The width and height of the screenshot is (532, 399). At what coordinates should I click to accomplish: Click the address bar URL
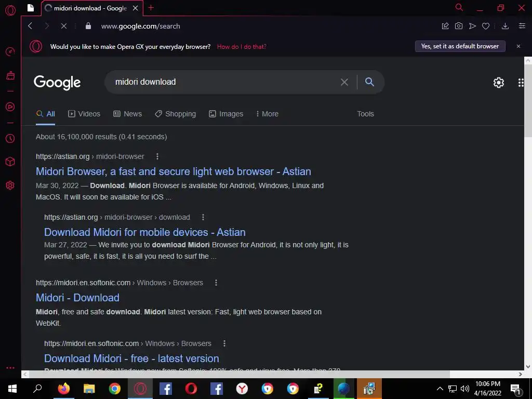click(140, 26)
